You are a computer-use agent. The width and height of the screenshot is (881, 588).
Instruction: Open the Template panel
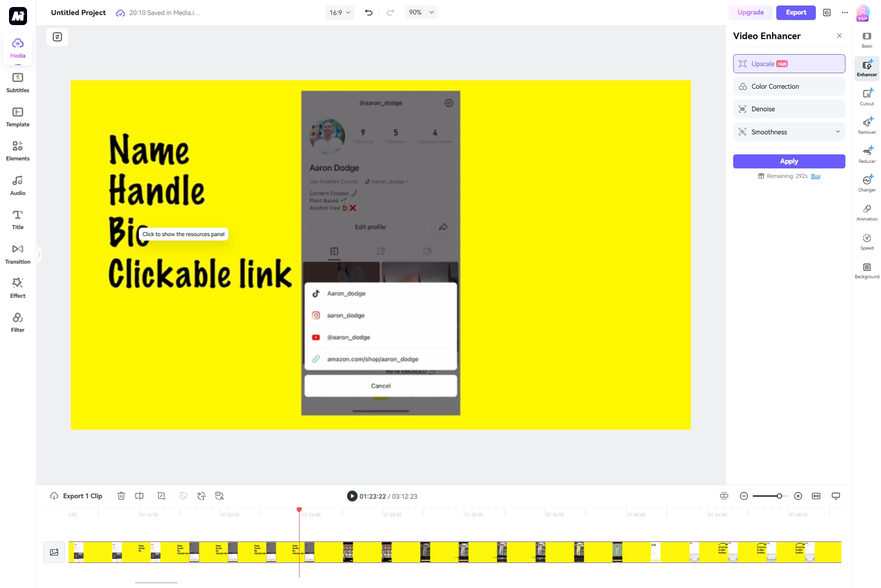(x=18, y=117)
